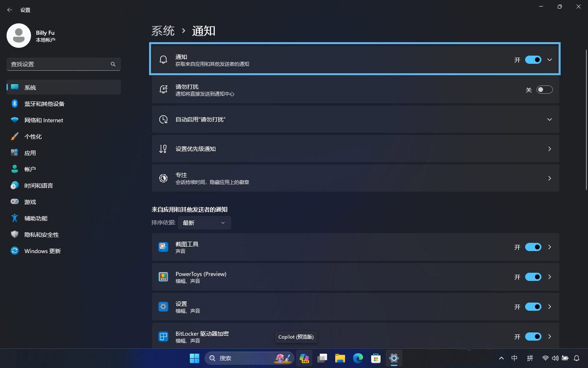Select 系统 in the sidebar
This screenshot has height=368, width=588.
click(64, 88)
